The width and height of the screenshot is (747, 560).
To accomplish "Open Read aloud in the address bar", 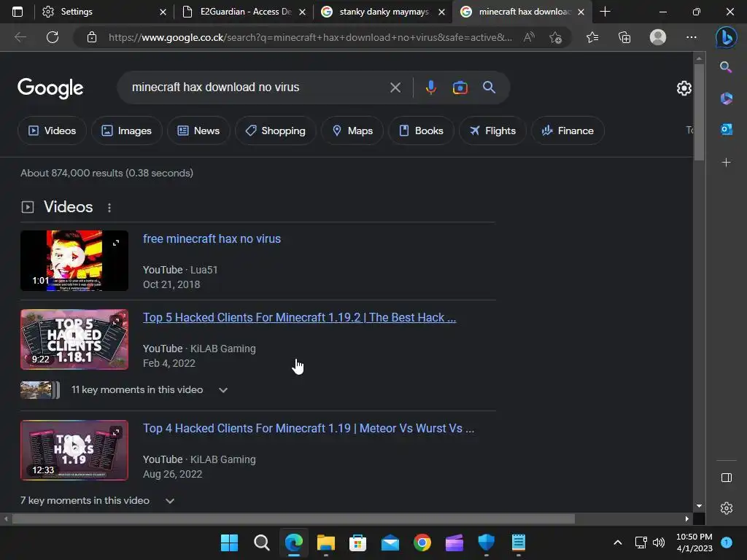I will [x=529, y=37].
